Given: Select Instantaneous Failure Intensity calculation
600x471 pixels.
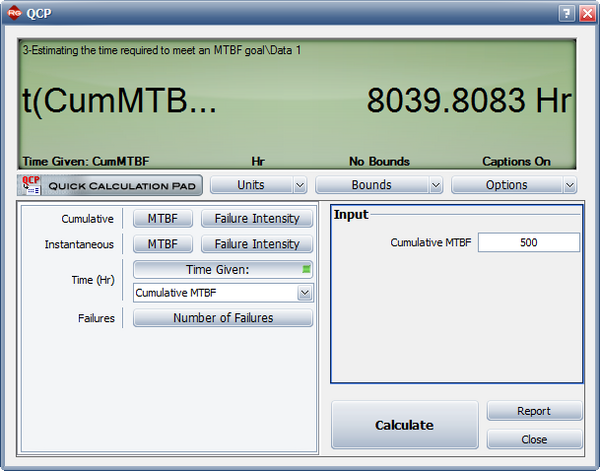Looking at the screenshot, I should [x=257, y=244].
